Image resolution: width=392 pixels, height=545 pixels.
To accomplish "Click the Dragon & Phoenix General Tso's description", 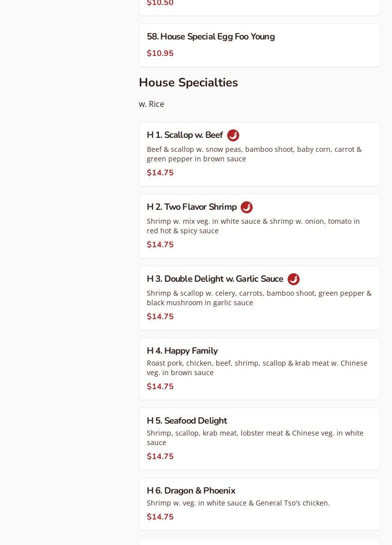I will 238,503.
